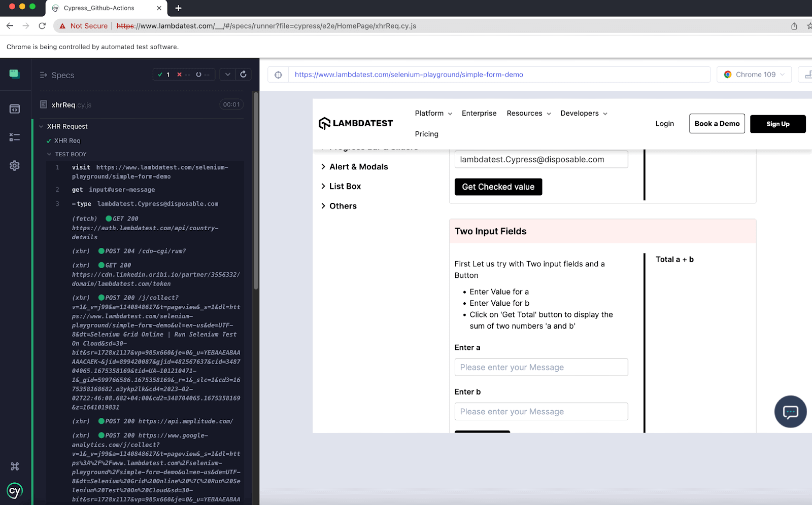Click the Cypress AUT URL bar
Viewport: 812px width, 505px height.
(x=499, y=75)
